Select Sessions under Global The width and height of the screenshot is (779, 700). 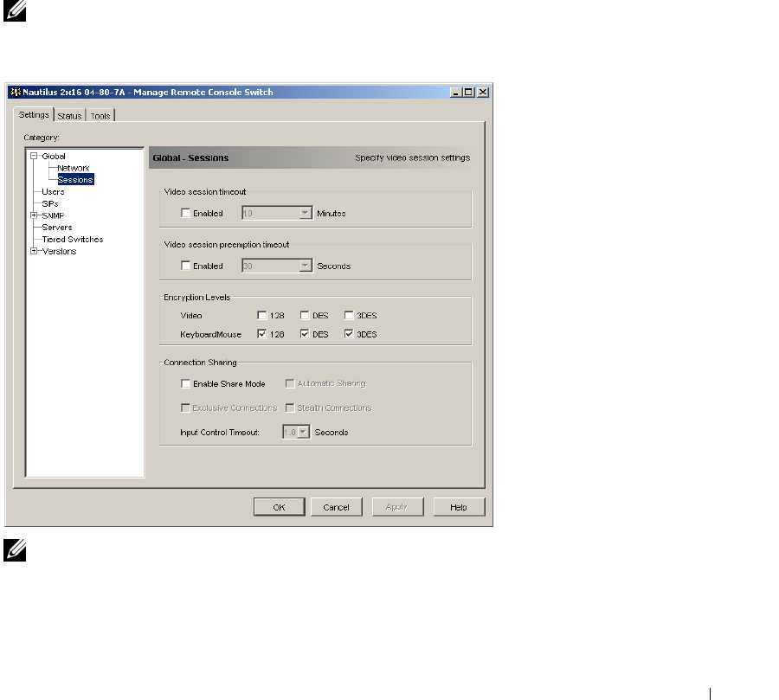[75, 180]
